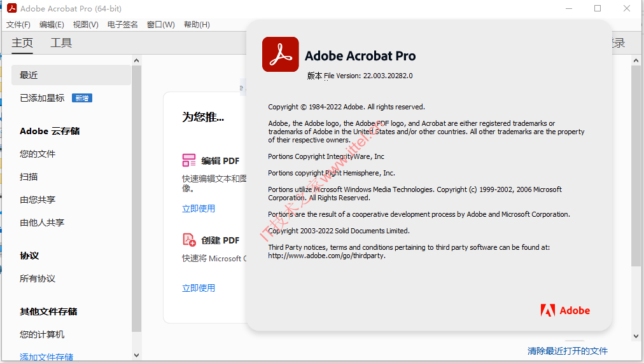Click the Acrobat logo in the title bar

pyautogui.click(x=12, y=8)
